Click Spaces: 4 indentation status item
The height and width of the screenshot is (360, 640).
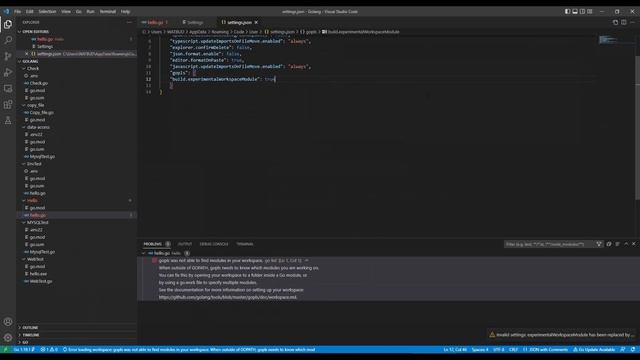(x=480, y=350)
